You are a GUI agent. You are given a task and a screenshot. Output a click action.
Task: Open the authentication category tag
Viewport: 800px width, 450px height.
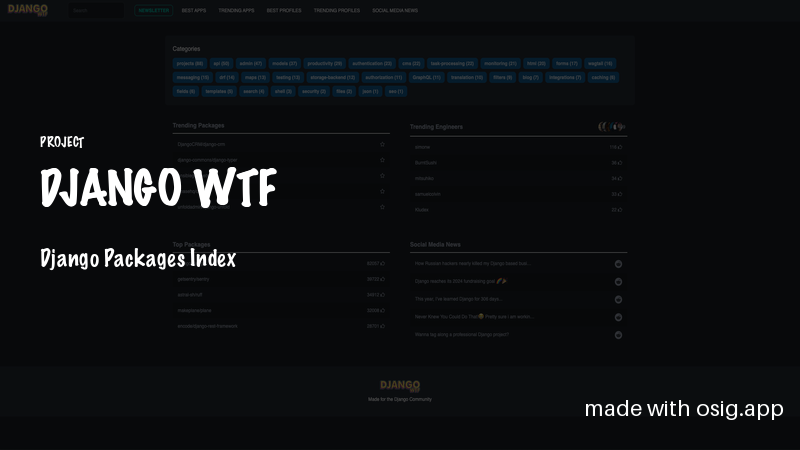coord(372,64)
